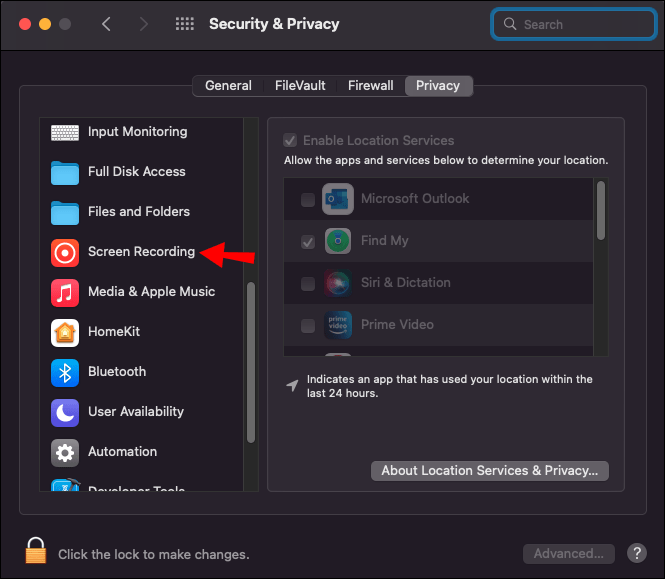Screen dimensions: 665x579
Task: Click the lock icon to make changes
Action: click(36, 550)
